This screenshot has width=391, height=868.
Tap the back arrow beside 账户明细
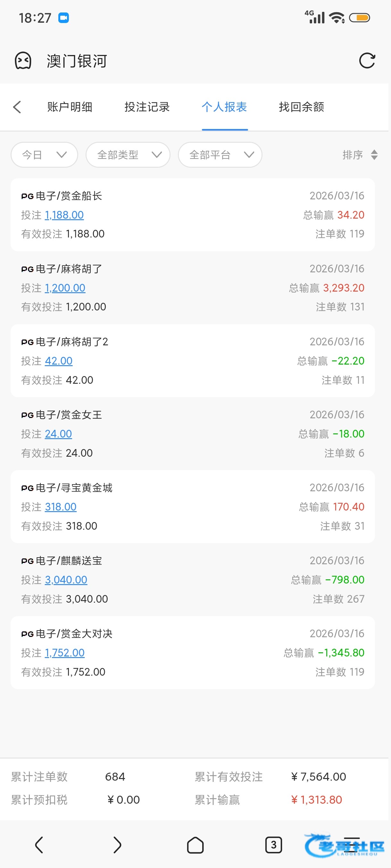(x=17, y=107)
